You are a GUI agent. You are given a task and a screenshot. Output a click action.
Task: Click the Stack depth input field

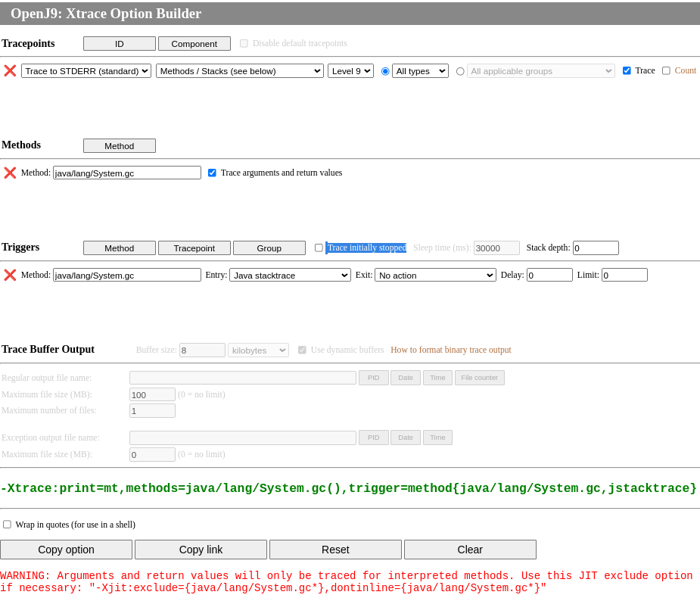595,248
